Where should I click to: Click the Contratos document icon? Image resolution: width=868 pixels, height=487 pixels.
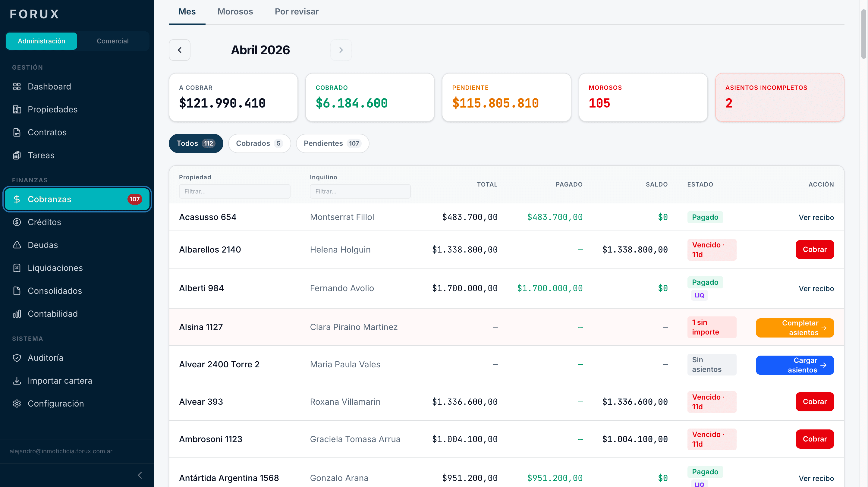[x=17, y=133]
